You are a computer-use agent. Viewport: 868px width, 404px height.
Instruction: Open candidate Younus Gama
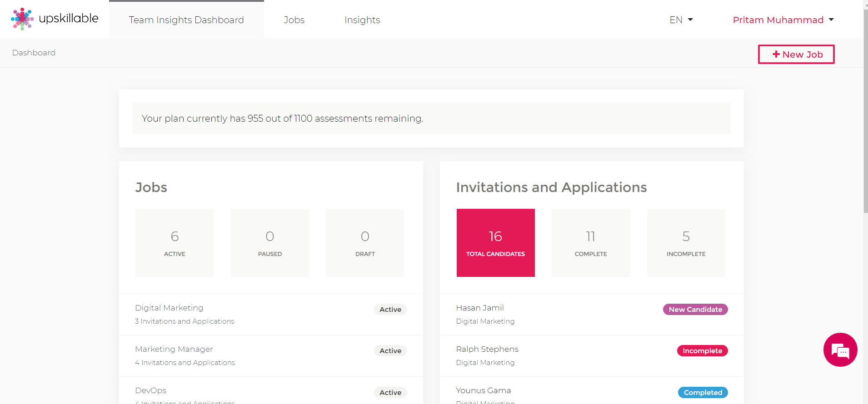(484, 390)
